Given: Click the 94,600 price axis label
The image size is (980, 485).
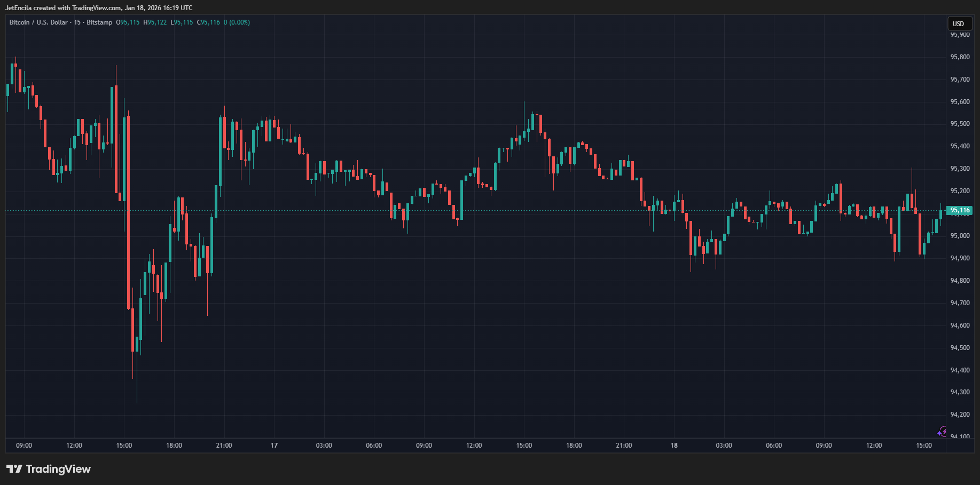Looking at the screenshot, I should coord(960,325).
